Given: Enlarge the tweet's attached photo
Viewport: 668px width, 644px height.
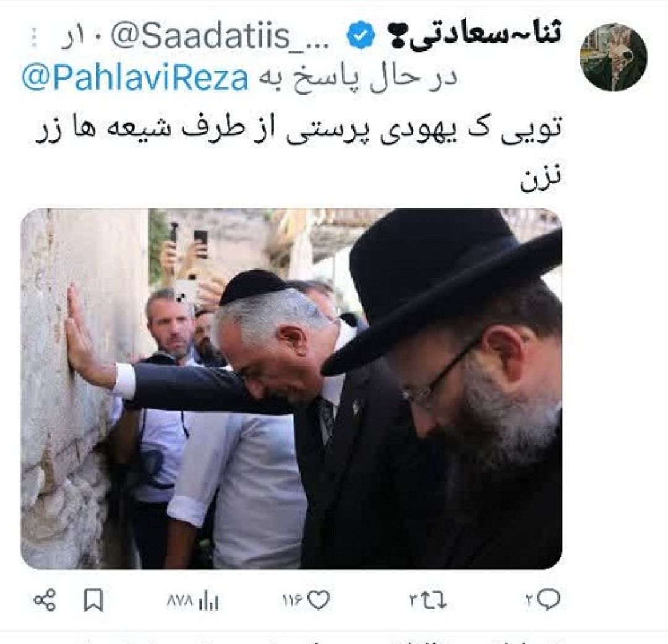Looking at the screenshot, I should pyautogui.click(x=291, y=389).
